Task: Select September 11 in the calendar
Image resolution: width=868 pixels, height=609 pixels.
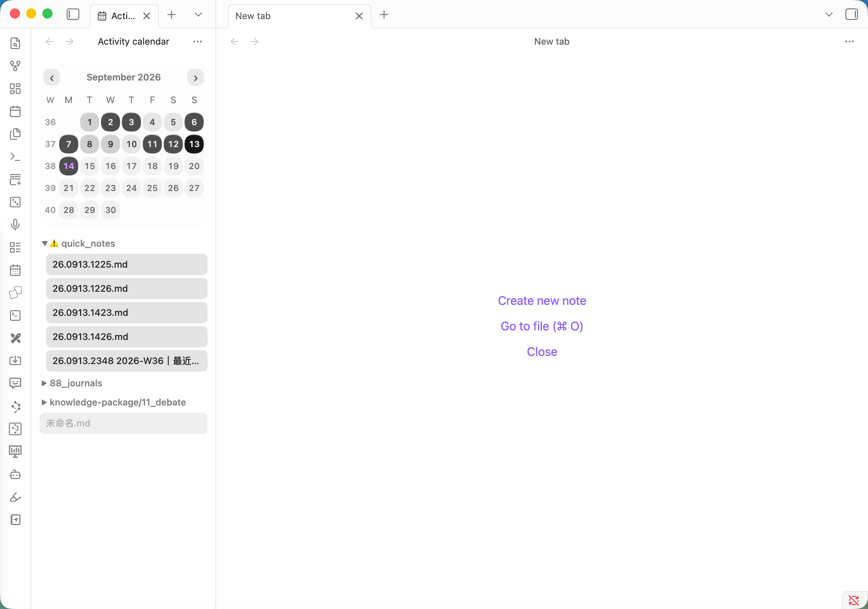Action: 152,144
